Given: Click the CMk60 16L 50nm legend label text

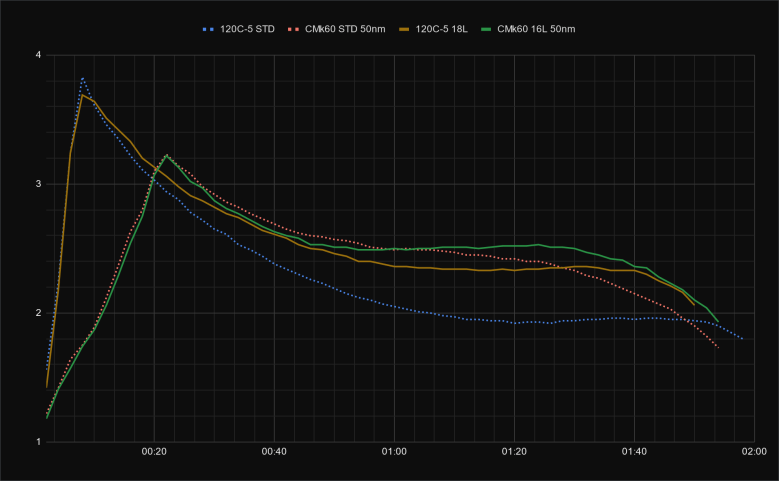Looking at the screenshot, I should (540, 29).
